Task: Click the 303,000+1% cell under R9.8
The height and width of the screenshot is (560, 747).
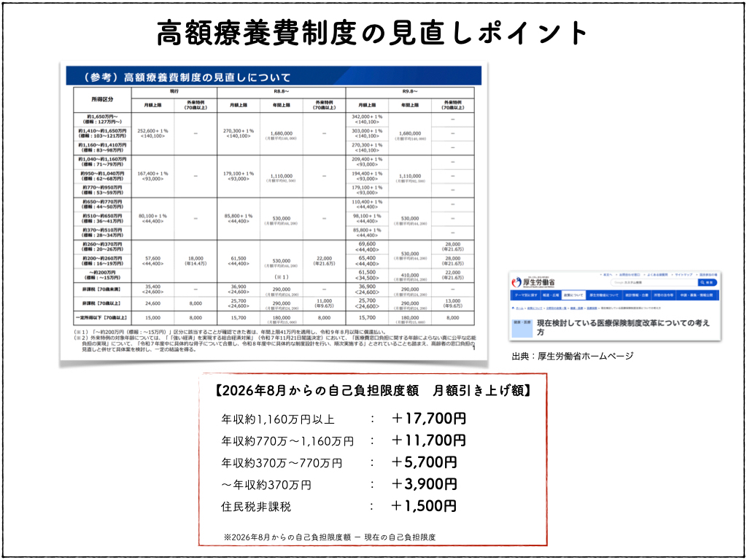Action: (x=367, y=133)
